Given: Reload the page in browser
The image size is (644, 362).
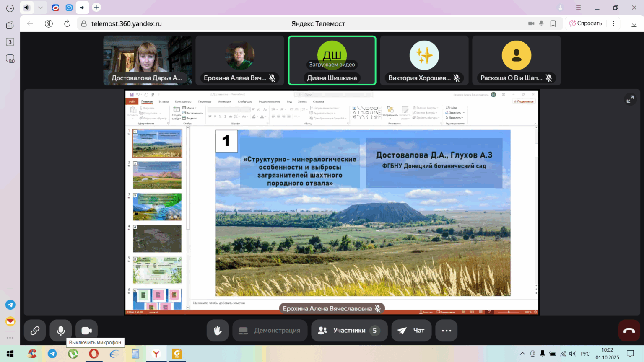Looking at the screenshot, I should tap(67, 24).
